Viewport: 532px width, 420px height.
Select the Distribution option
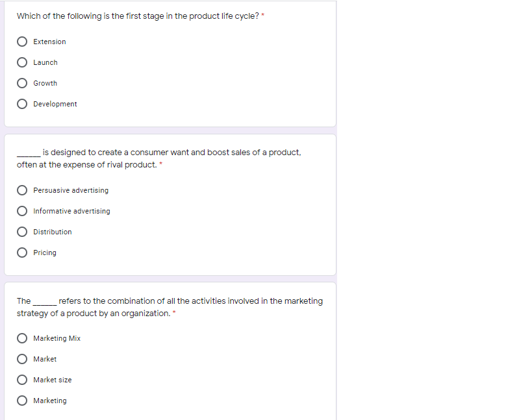[21, 231]
